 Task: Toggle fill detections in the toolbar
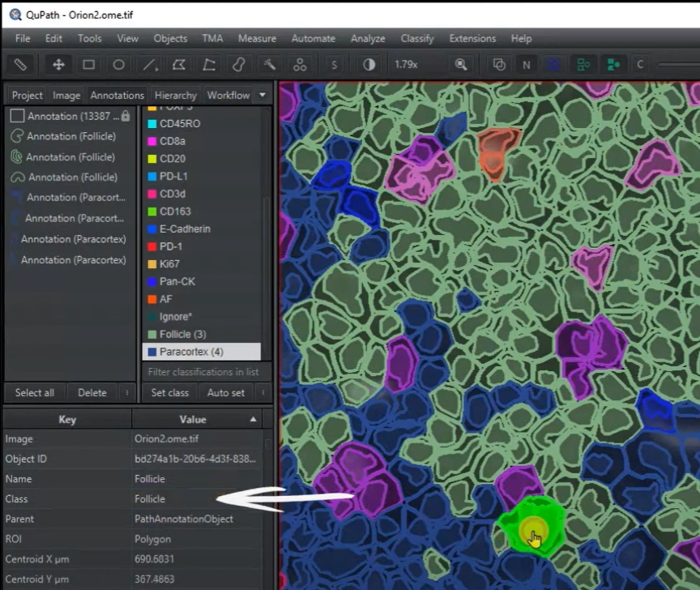[613, 64]
